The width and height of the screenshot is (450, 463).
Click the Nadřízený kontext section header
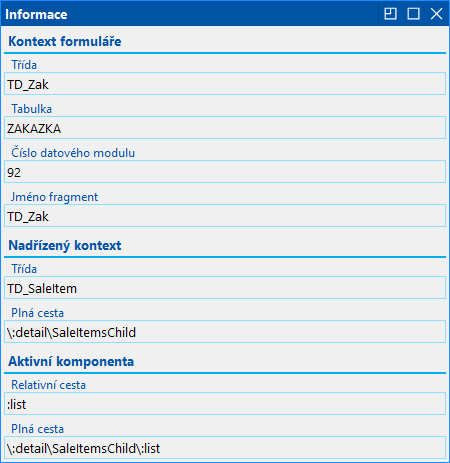65,245
